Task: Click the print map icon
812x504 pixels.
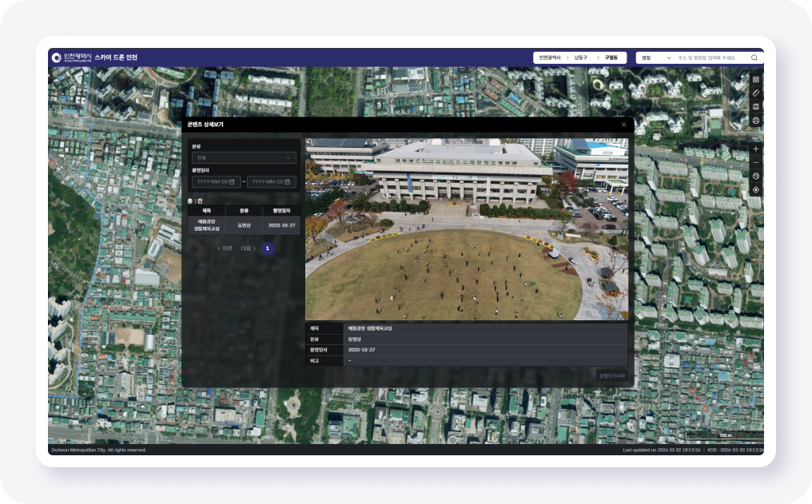Action: [756, 121]
